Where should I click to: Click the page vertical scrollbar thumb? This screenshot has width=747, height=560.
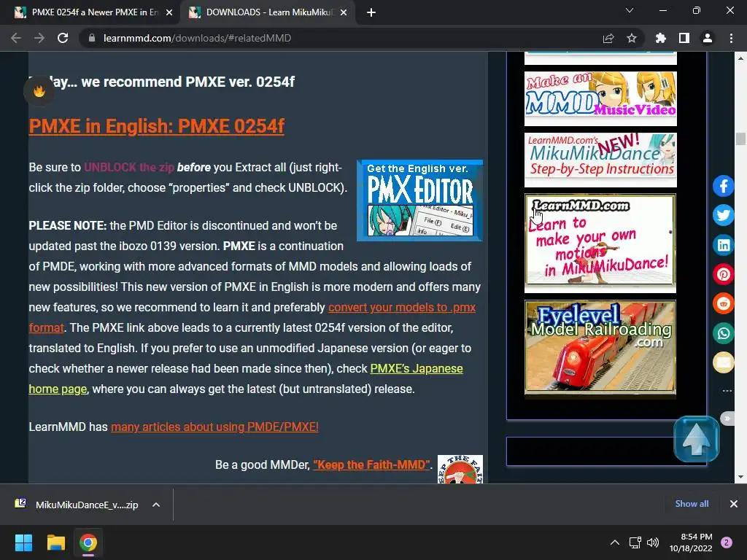point(740,139)
